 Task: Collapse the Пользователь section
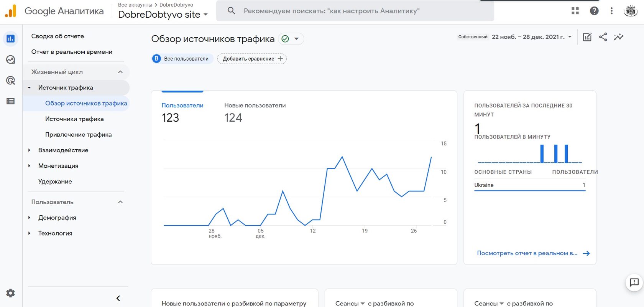[120, 202]
